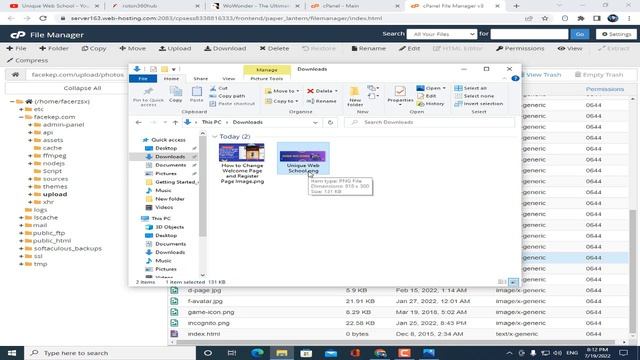640x360 pixels.
Task: Click History in Explorer ribbon
Action: (431, 104)
